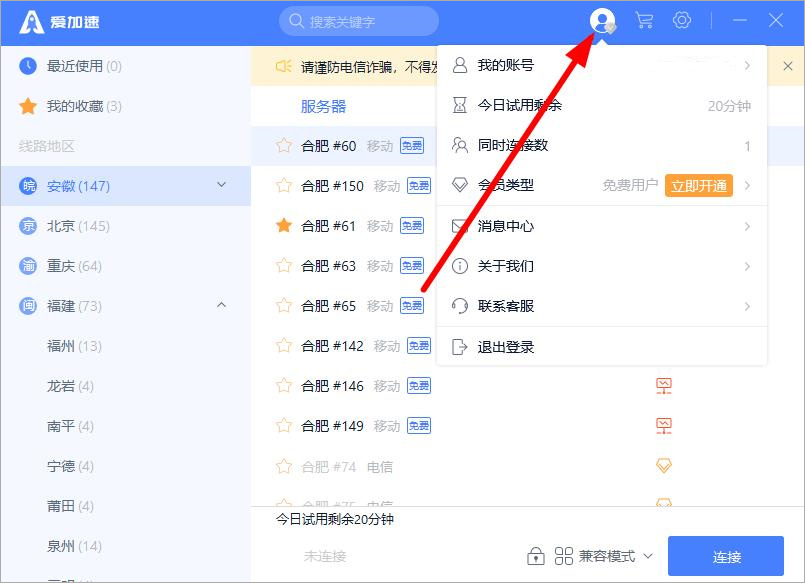The height and width of the screenshot is (583, 805).
Task: Click the diamond icon beside 会员类型
Action: 459,185
